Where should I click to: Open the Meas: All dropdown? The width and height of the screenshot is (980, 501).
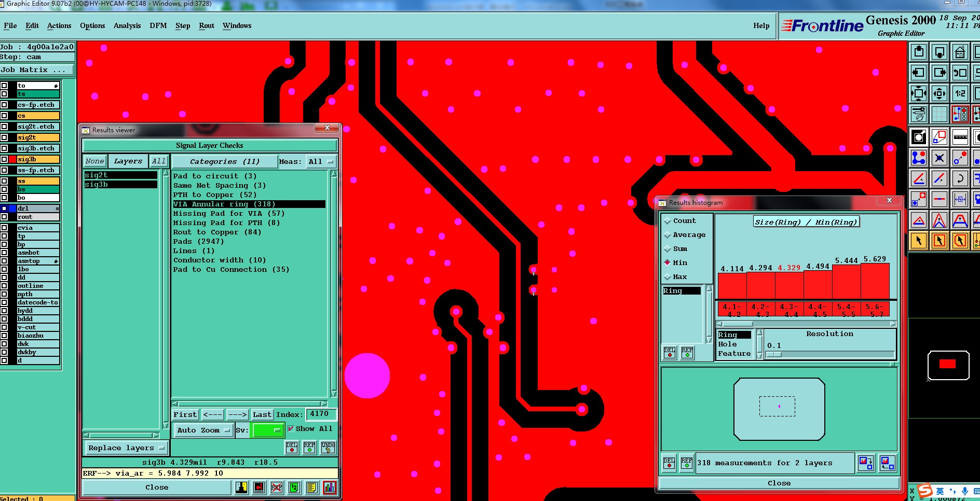(321, 162)
